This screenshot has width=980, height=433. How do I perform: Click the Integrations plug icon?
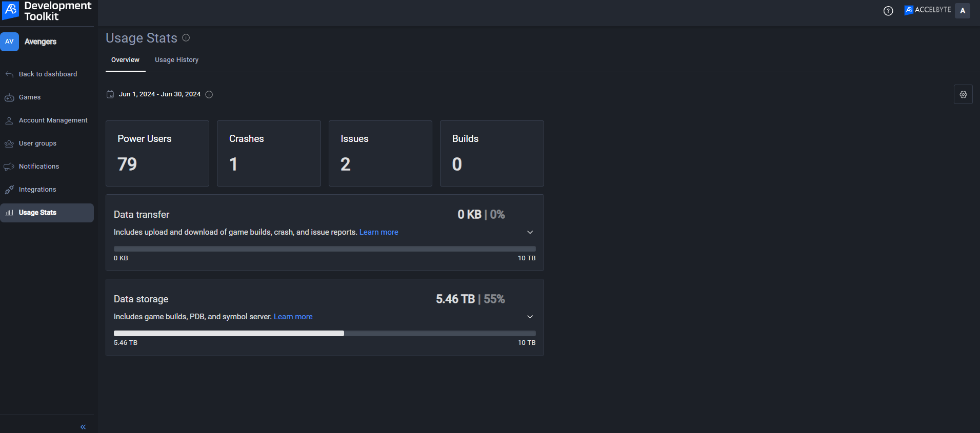(9, 190)
